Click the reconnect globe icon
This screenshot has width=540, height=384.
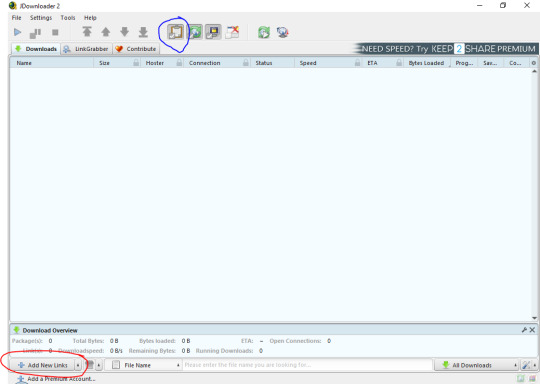click(282, 32)
